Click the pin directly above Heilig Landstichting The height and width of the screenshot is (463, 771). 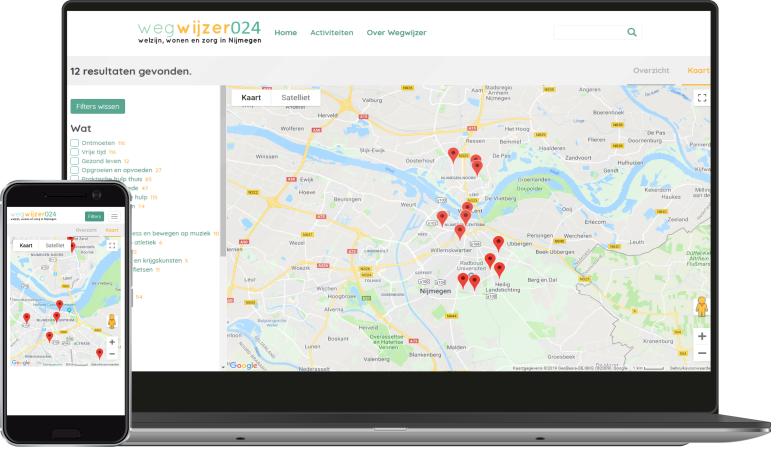point(499,270)
